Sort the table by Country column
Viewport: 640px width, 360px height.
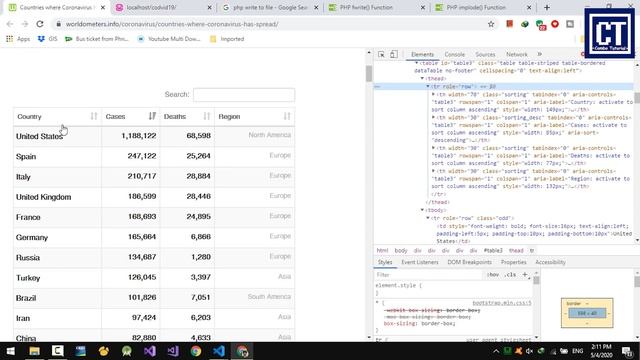[57, 117]
